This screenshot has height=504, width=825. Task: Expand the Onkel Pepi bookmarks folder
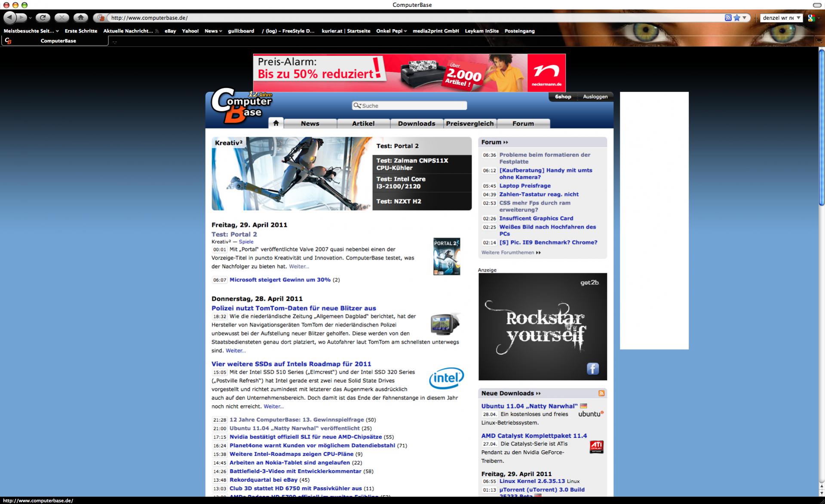(x=391, y=31)
